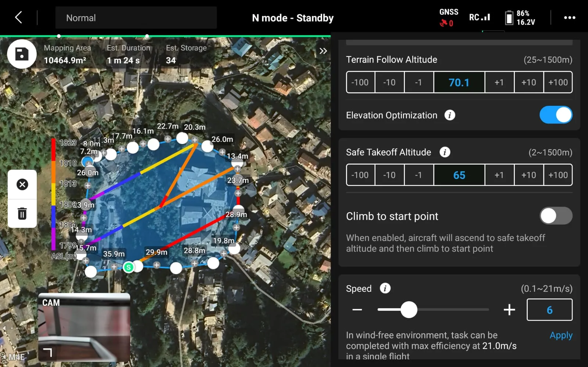Click the Speed value input box

coord(549,310)
